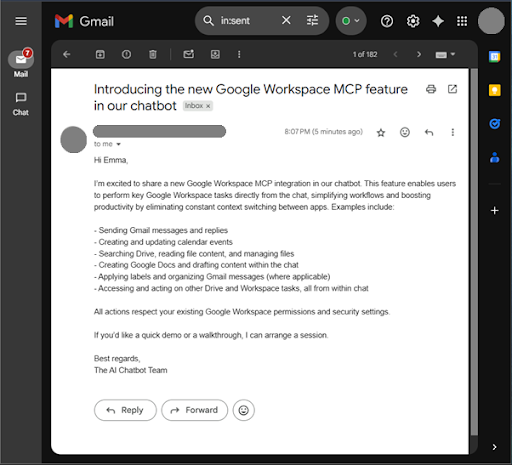This screenshot has height=465, width=512.
Task: Open the main menu hamburger icon
Action: (21, 21)
